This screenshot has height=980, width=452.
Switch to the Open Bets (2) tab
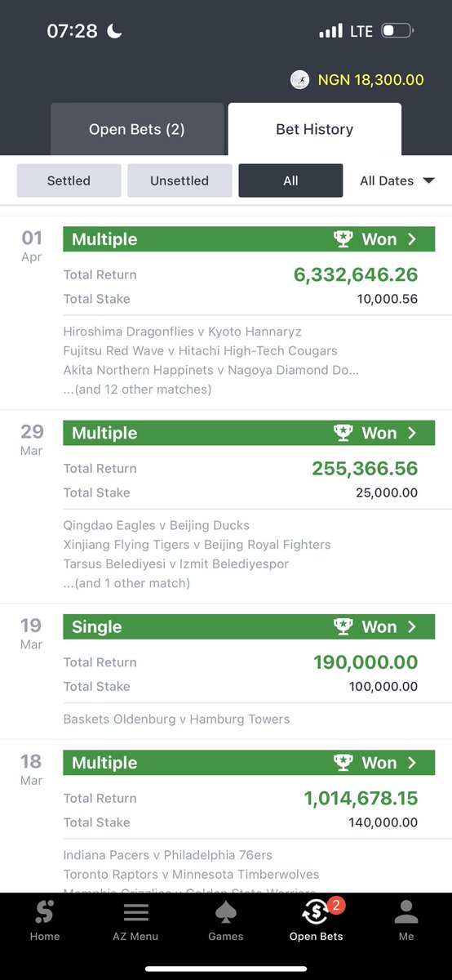(137, 129)
